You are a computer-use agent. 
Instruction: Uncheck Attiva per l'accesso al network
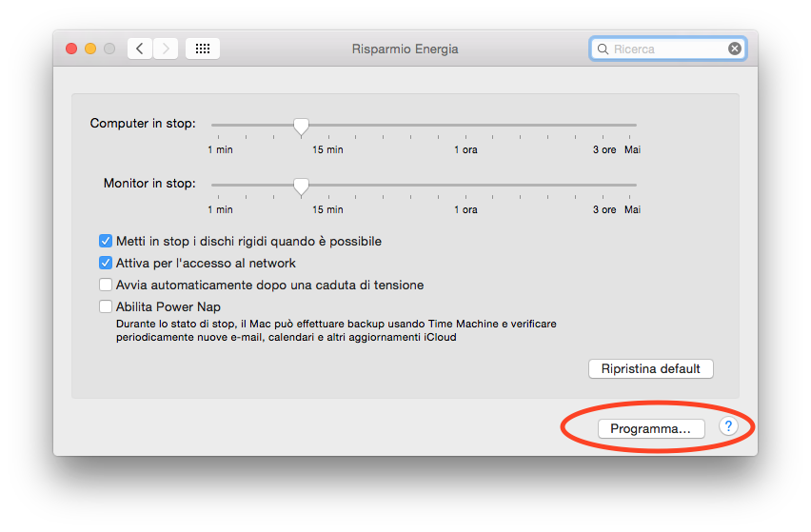(106, 264)
